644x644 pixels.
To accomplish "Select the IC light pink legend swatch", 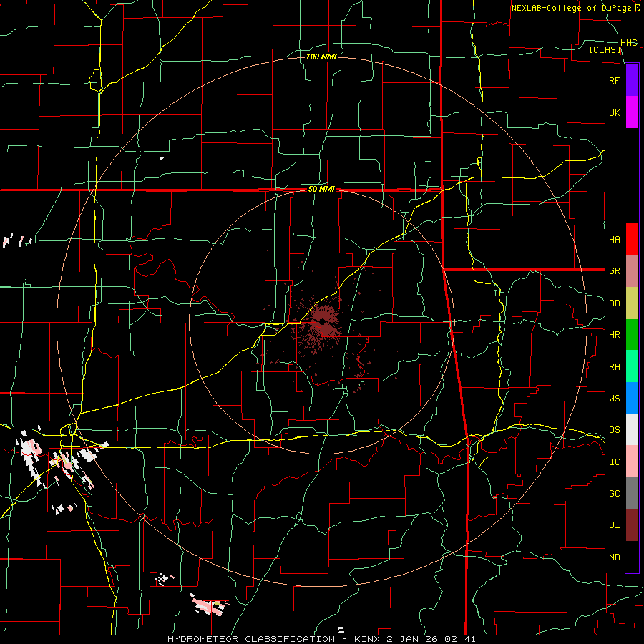I will 632,462.
